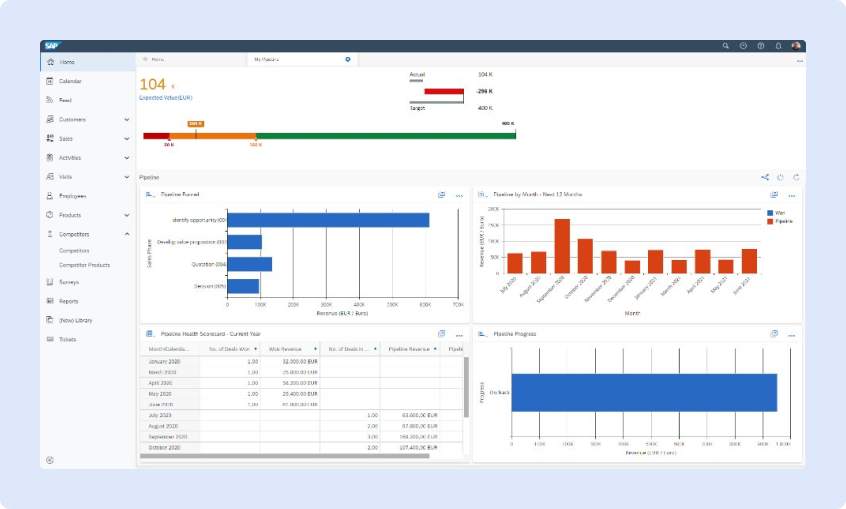846x509 pixels.
Task: Click the Competitors icon in sidebar
Action: (x=50, y=234)
